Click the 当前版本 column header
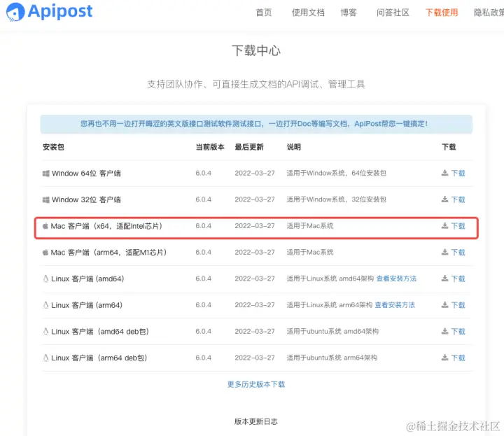This screenshot has width=504, height=436. [210, 147]
